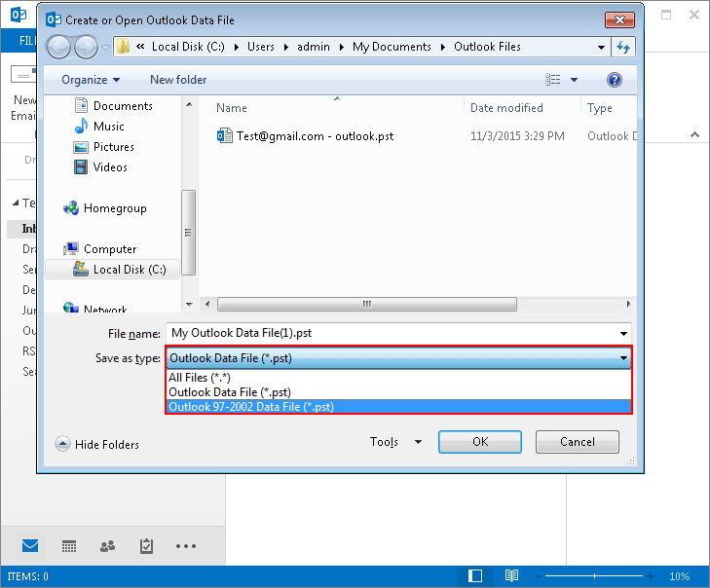The height and width of the screenshot is (588, 710).
Task: Sort files by Name column header
Action: [232, 108]
